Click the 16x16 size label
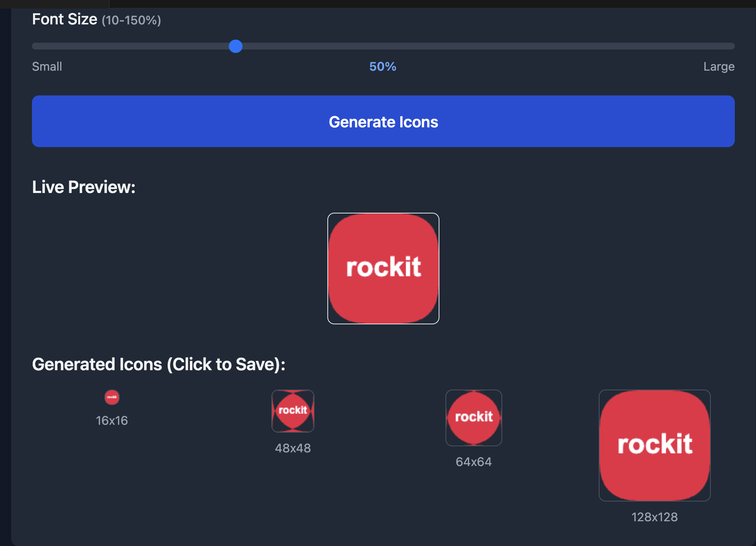The width and height of the screenshot is (756, 546). pyautogui.click(x=112, y=420)
